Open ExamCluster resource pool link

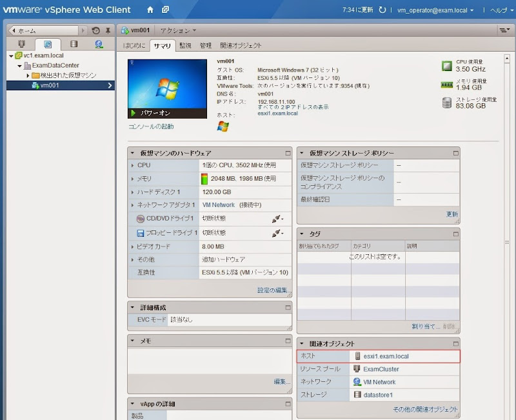point(381,369)
